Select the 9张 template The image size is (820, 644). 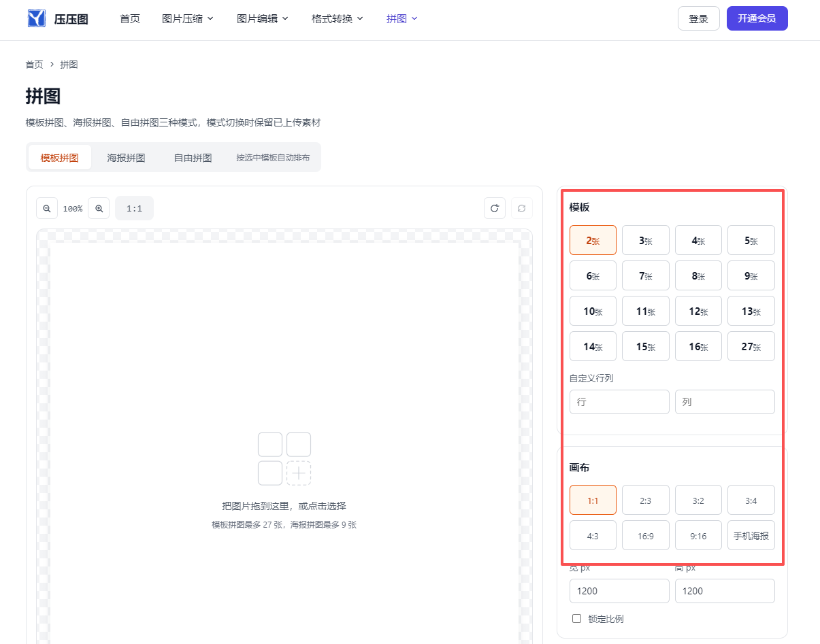coord(751,275)
